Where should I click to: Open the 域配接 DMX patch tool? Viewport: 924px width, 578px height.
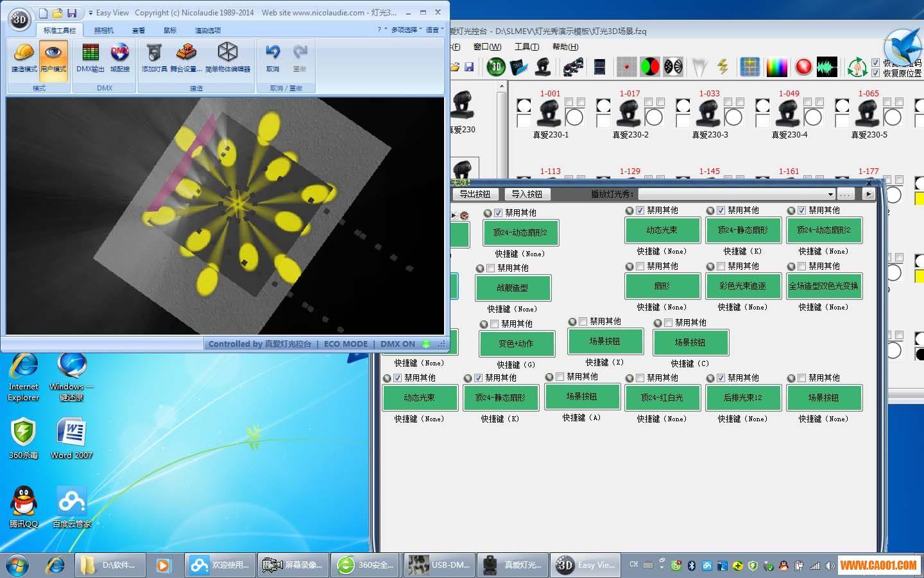(x=120, y=58)
